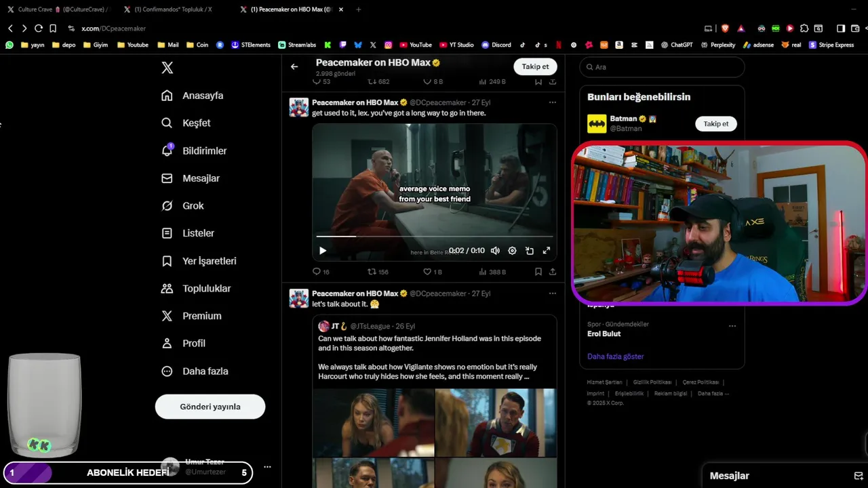Expand the Daha fazla menu
This screenshot has width=868, height=488.
click(x=195, y=371)
